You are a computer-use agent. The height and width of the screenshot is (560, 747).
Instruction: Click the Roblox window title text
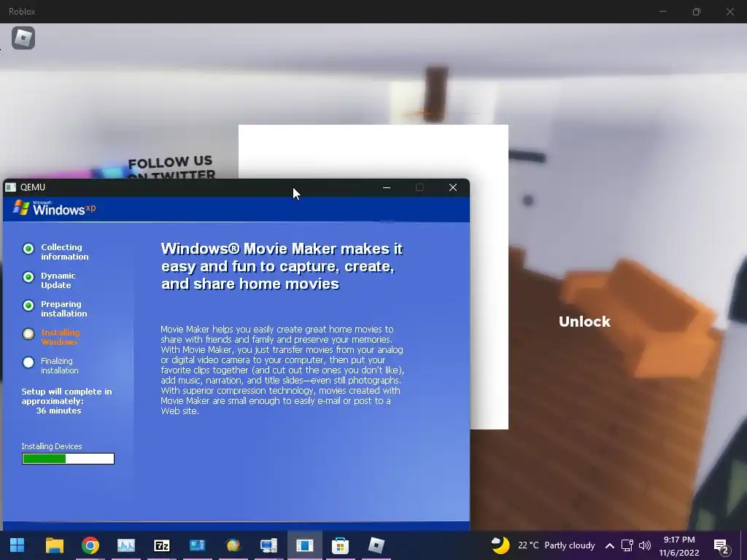22,12
